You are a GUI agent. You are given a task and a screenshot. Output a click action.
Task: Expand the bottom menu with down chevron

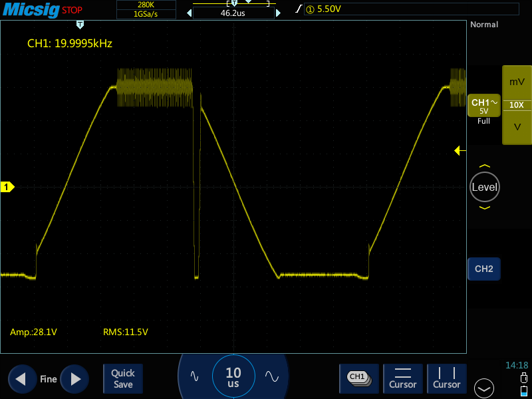click(x=484, y=388)
